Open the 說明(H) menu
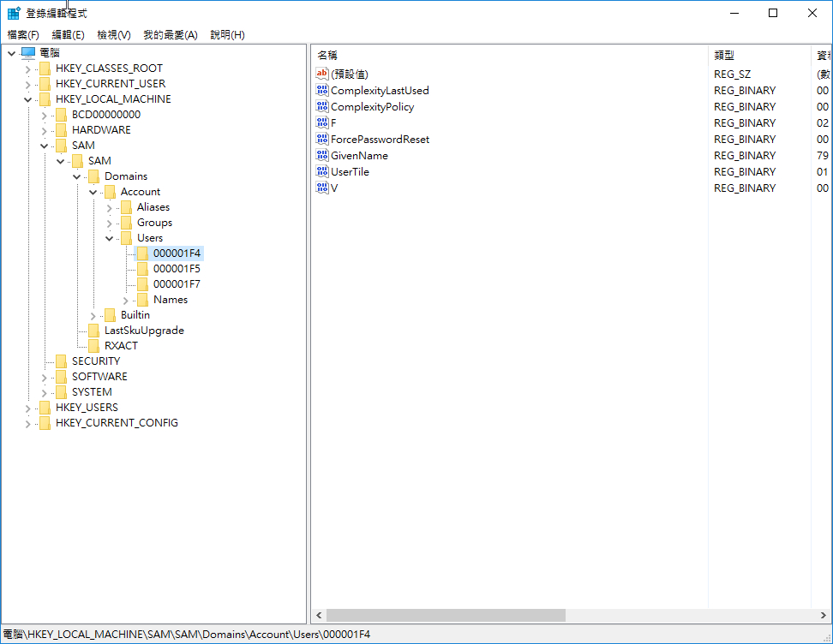 [227, 35]
